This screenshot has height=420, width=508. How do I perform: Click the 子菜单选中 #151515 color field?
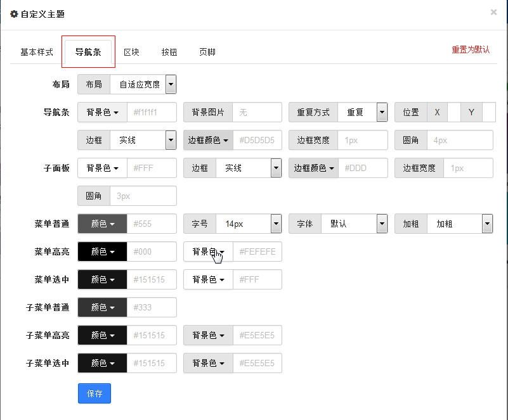coord(152,363)
